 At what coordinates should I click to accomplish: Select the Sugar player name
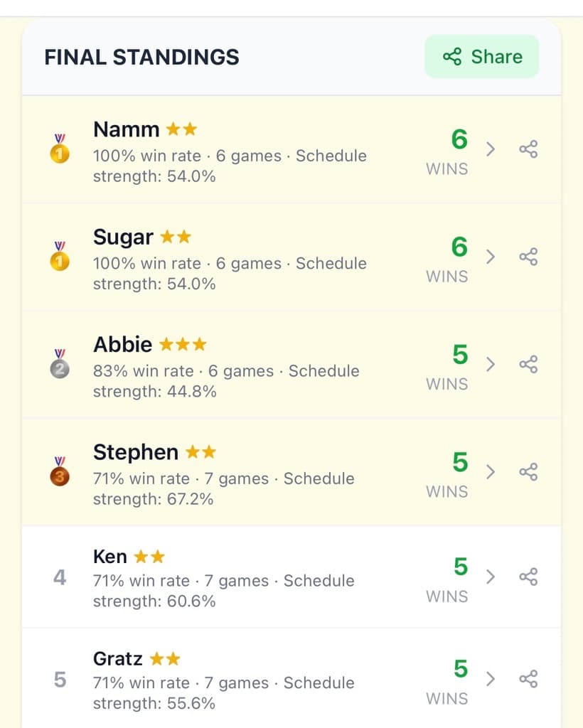coord(123,237)
